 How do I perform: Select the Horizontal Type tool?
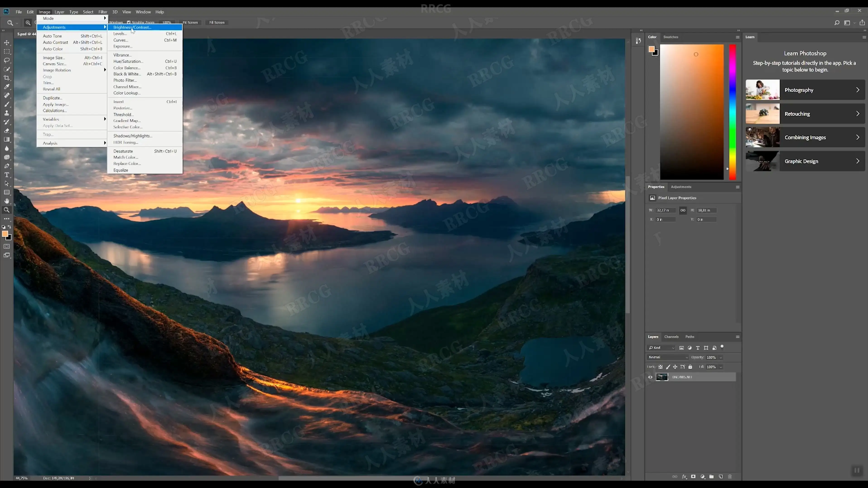click(x=7, y=175)
